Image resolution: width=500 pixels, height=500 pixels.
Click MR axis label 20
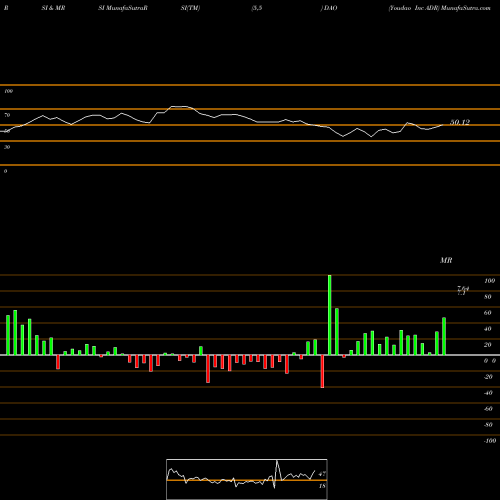click(x=488, y=345)
